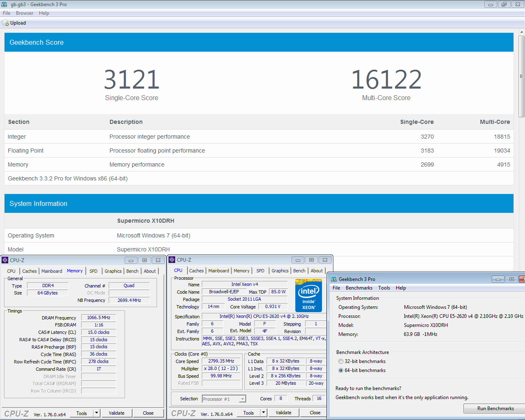Click Core Speed value 2799.35 MHz
The height and width of the screenshot is (420, 525).
coord(221,361)
